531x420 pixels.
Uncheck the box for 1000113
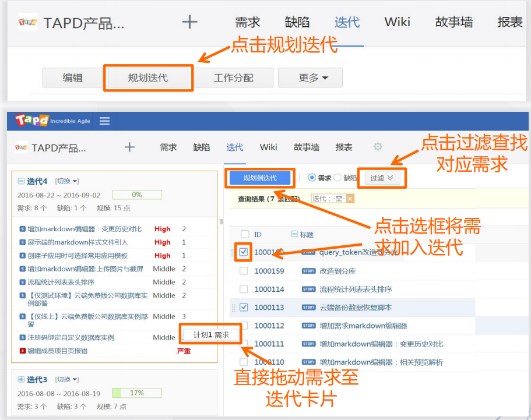click(x=244, y=308)
